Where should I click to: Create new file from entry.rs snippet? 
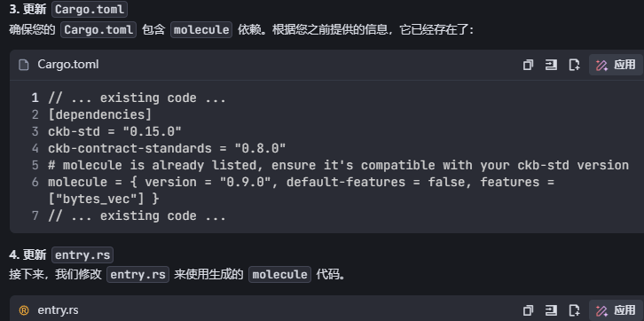(x=574, y=310)
